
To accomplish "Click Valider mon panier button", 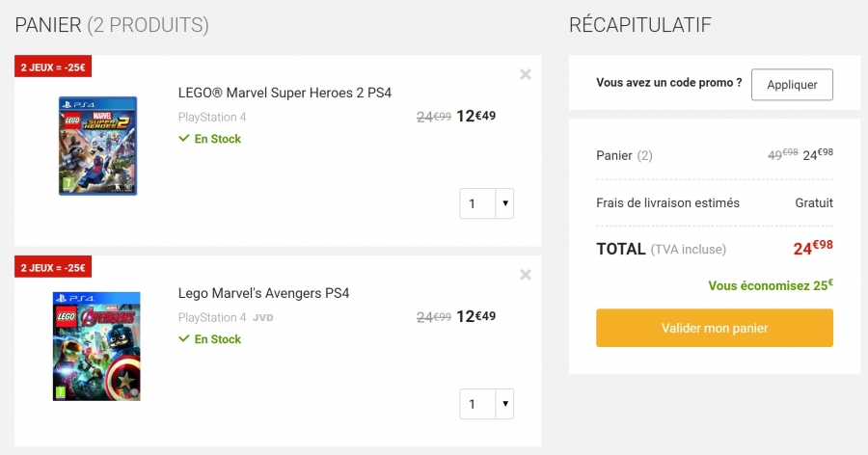I will [714, 328].
